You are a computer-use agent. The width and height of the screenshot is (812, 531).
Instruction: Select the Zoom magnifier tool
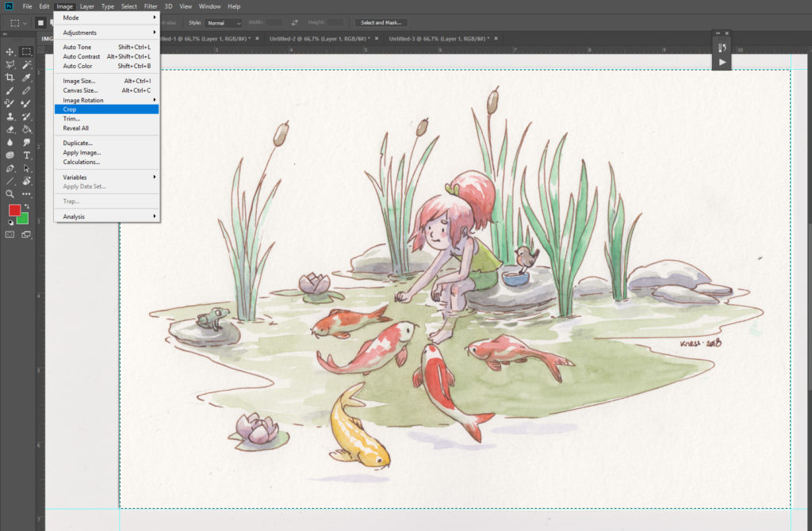[x=10, y=193]
